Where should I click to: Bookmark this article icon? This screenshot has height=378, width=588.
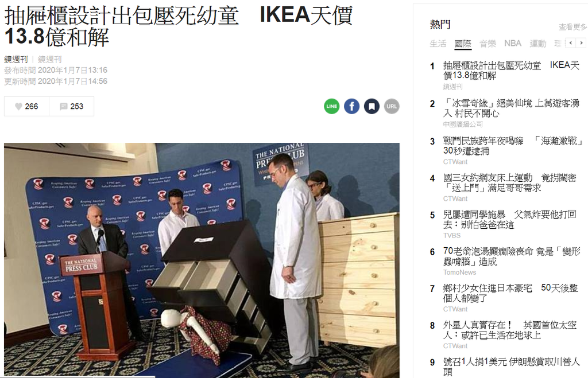372,106
